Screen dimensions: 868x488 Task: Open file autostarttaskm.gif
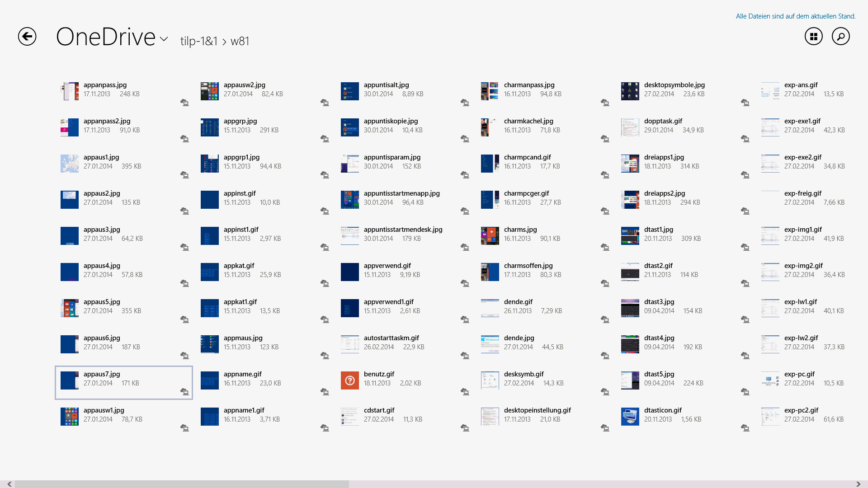tap(391, 338)
